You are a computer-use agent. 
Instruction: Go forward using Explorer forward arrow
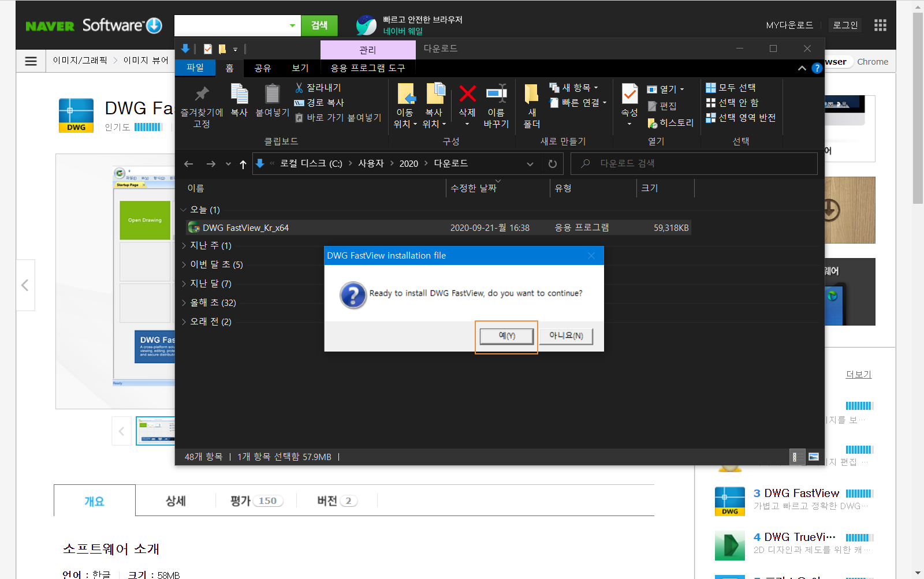coord(211,164)
